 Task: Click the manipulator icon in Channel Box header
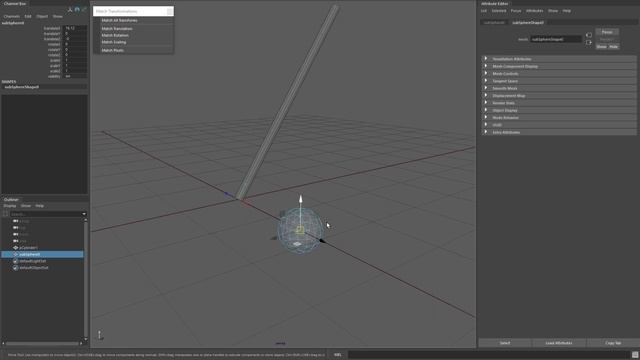[x=70, y=9]
